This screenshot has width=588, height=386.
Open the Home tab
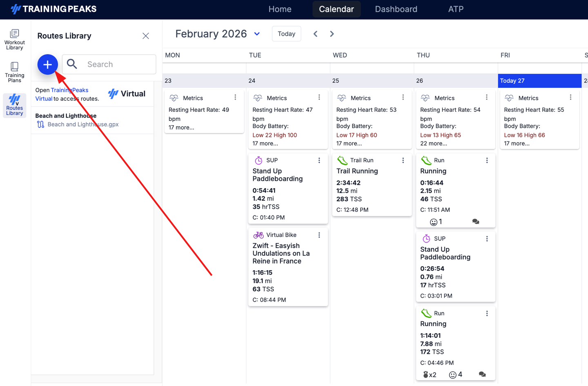(x=280, y=9)
